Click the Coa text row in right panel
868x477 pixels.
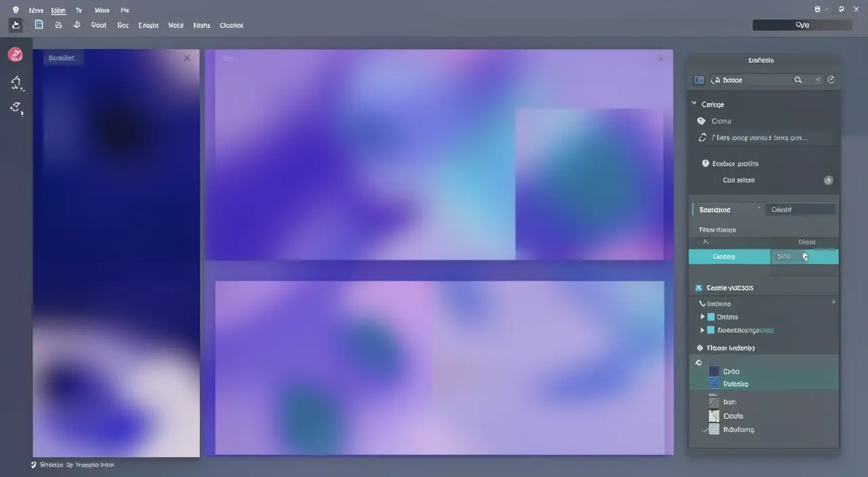(x=738, y=180)
